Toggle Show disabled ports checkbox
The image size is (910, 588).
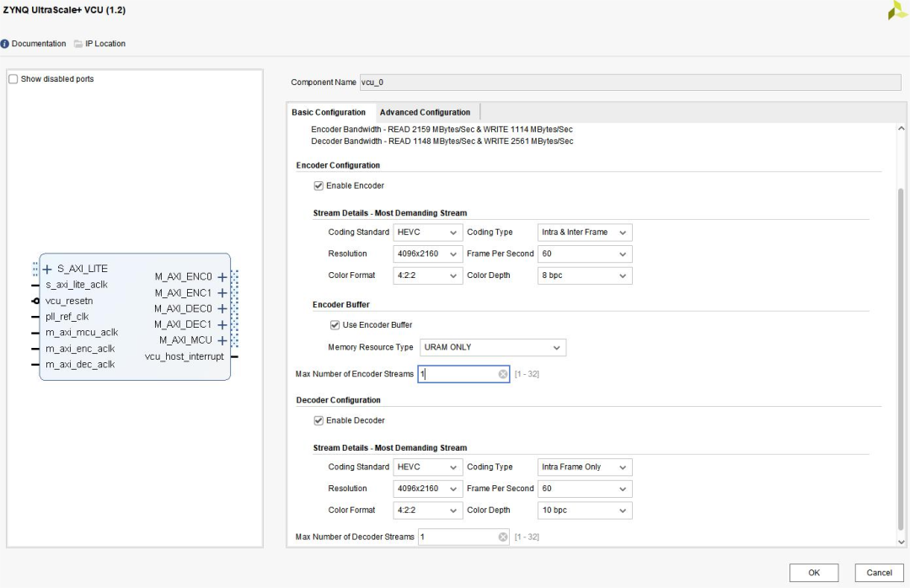[13, 79]
